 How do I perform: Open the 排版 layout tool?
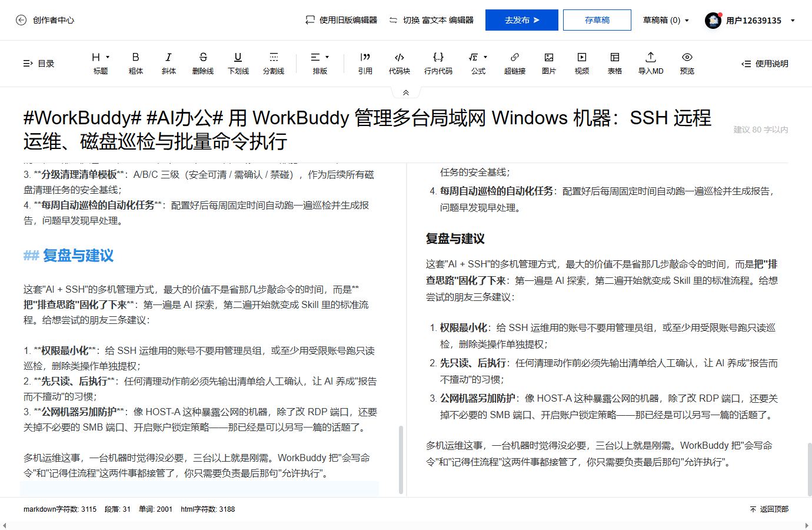pos(320,63)
